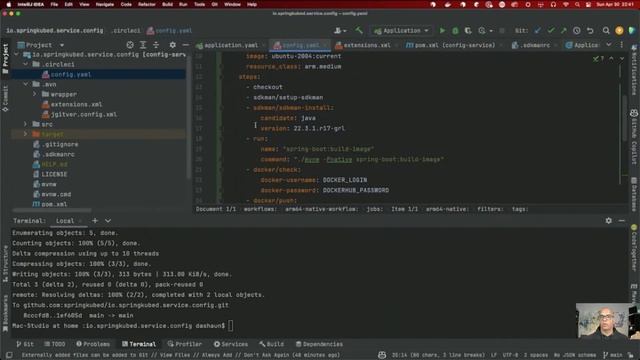Expand the wrapper folder
640x360 pixels.
[35, 94]
